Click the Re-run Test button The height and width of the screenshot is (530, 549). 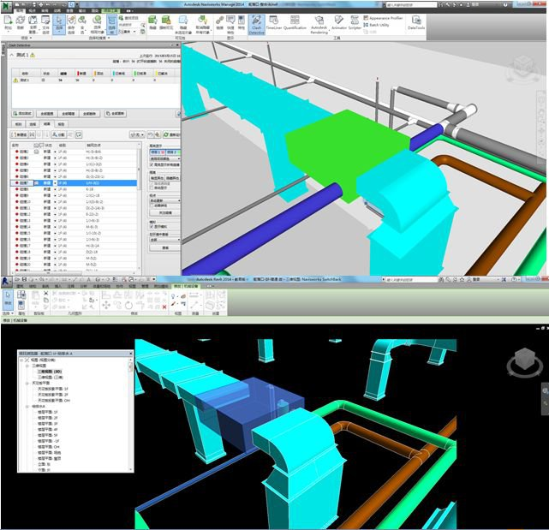pyautogui.click(x=172, y=134)
